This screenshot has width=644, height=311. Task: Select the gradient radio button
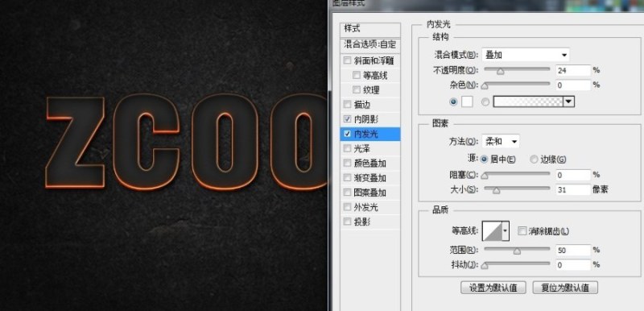(485, 102)
